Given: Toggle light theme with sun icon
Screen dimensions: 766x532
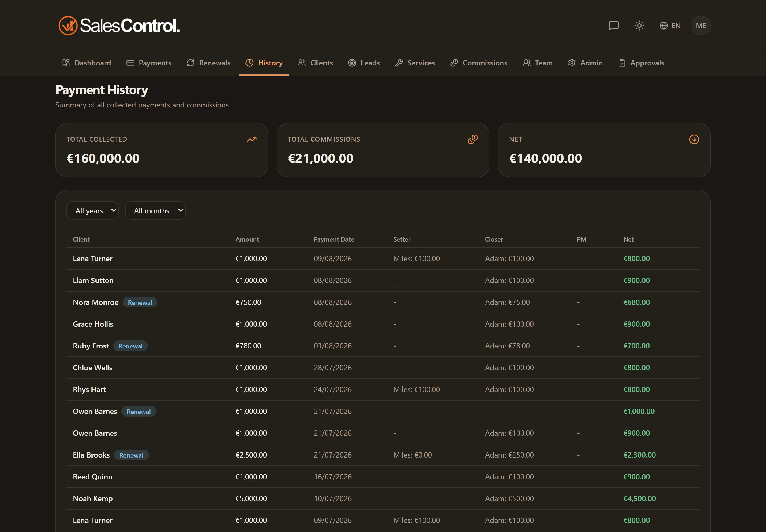Looking at the screenshot, I should pyautogui.click(x=639, y=26).
